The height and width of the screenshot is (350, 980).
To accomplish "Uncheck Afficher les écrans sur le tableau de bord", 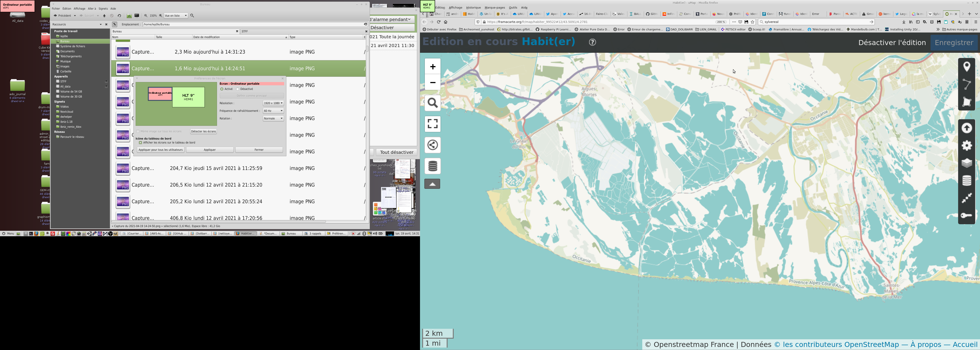I will (x=141, y=143).
